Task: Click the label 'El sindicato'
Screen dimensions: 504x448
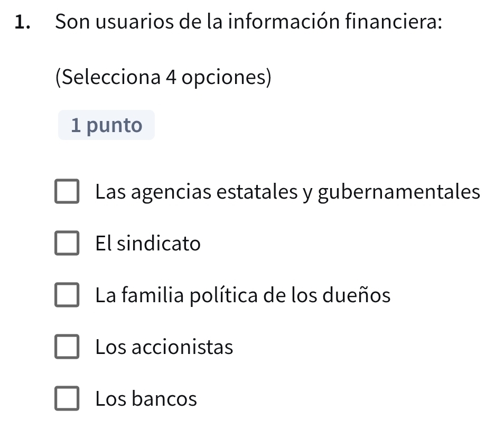Action: (148, 244)
